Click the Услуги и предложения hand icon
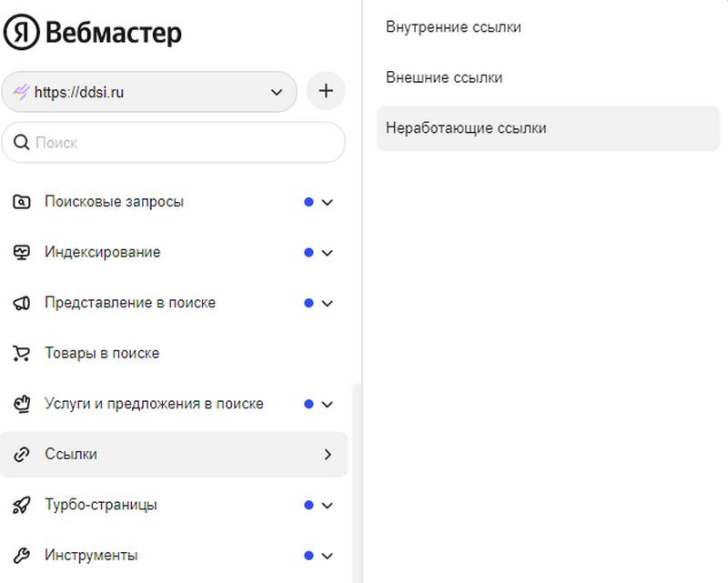 point(21,404)
